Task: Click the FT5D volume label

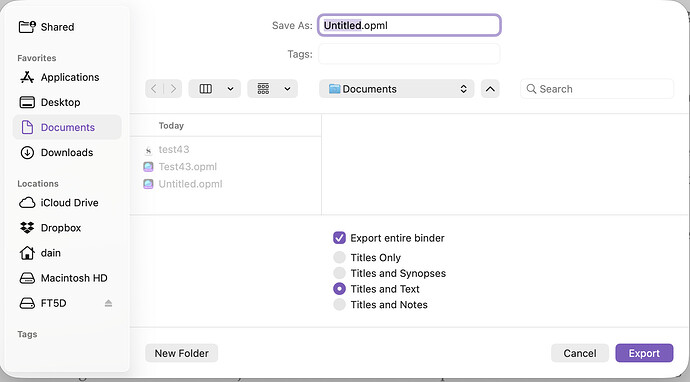Action: (53, 303)
